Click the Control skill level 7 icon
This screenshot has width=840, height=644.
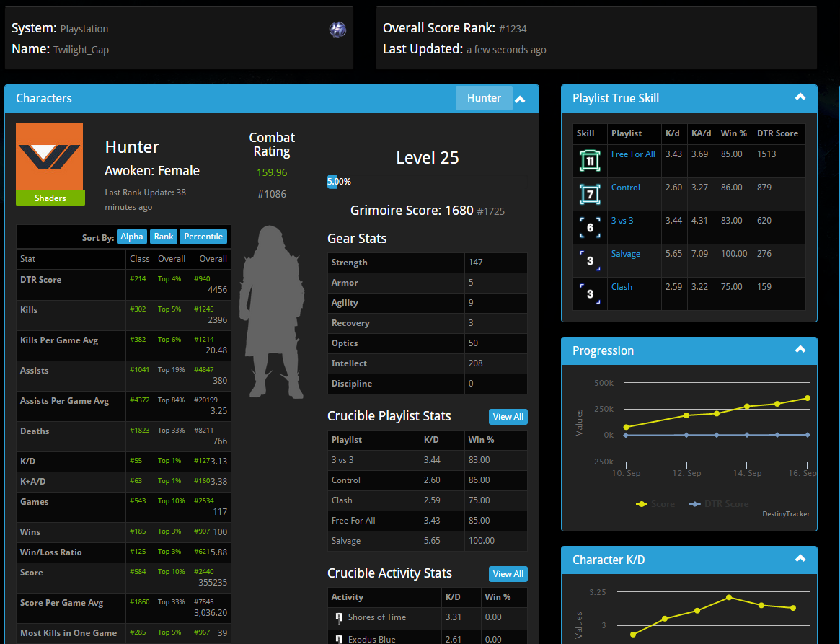tap(590, 195)
